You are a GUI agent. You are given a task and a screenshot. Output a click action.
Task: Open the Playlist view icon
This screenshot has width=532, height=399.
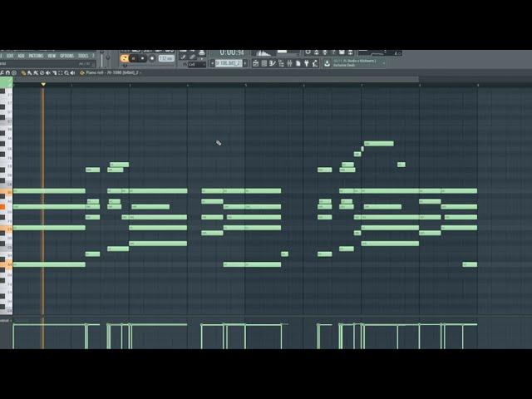(255, 63)
